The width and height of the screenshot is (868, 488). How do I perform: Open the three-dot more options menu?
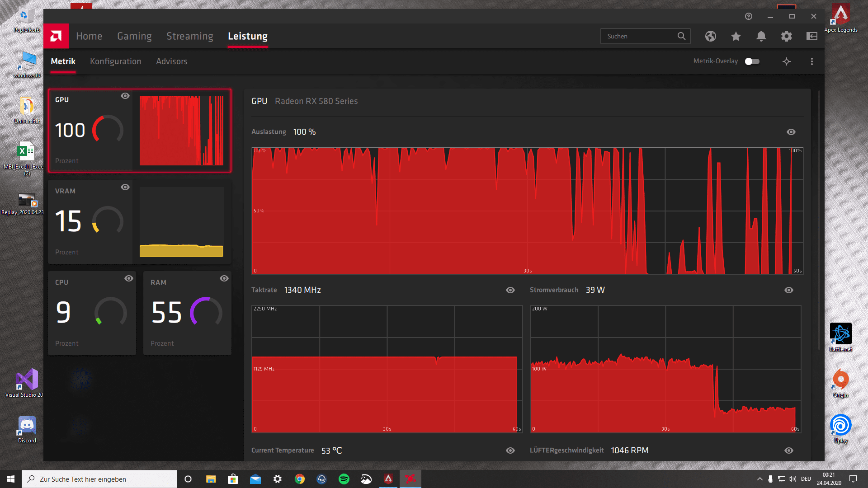pyautogui.click(x=812, y=61)
